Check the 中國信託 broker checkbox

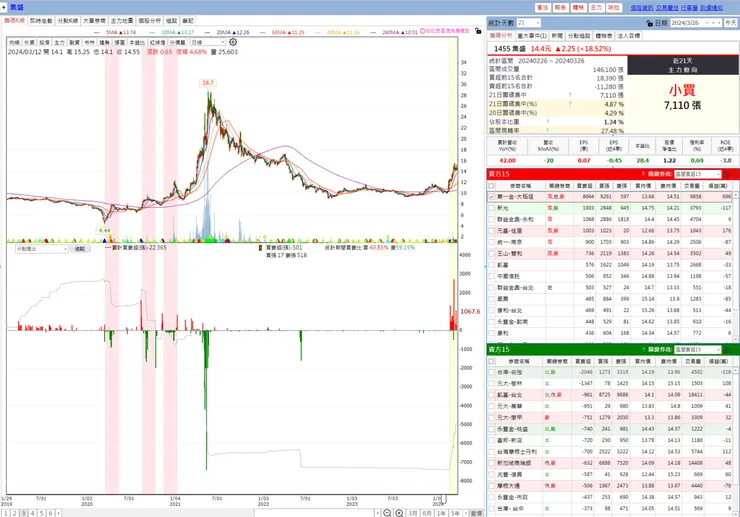[x=492, y=276]
